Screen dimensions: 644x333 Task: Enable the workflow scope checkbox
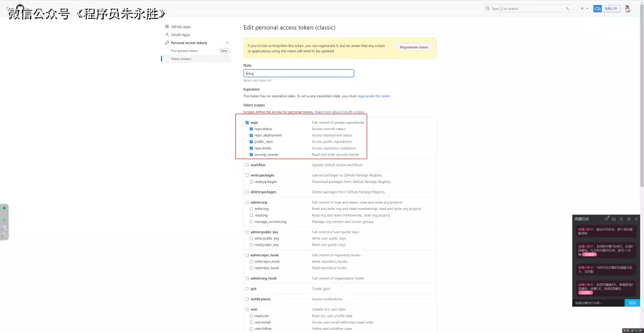click(247, 165)
